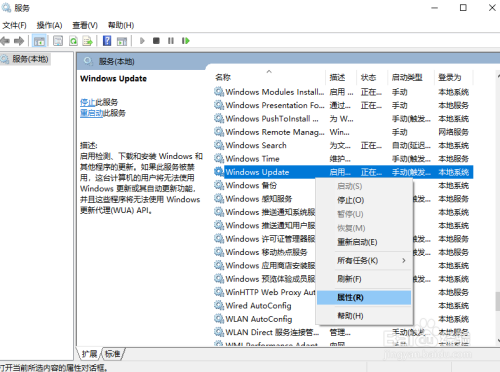Select the Windows Remote Management row
Screen dimensions: 500x372
343,132
